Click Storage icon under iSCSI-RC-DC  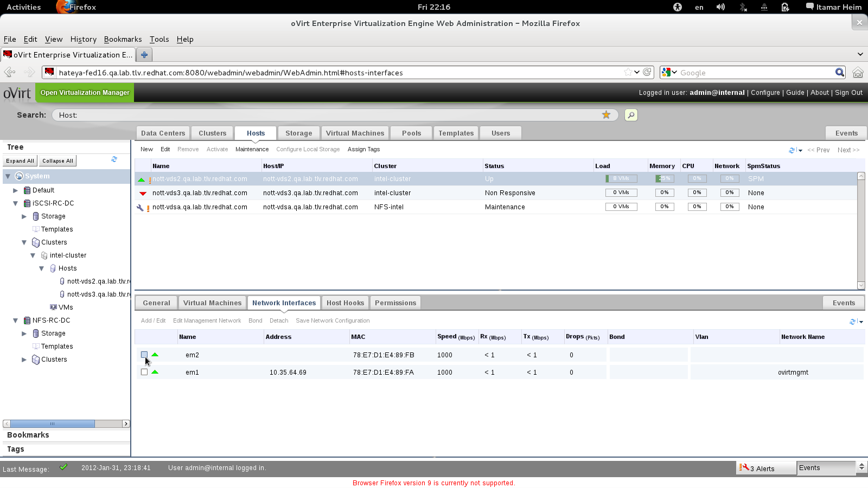[x=36, y=216]
